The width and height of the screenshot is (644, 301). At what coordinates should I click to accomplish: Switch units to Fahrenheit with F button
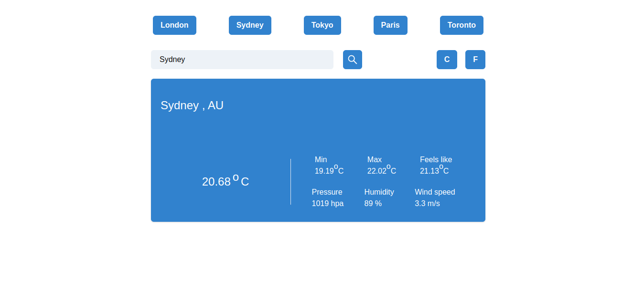[475, 60]
